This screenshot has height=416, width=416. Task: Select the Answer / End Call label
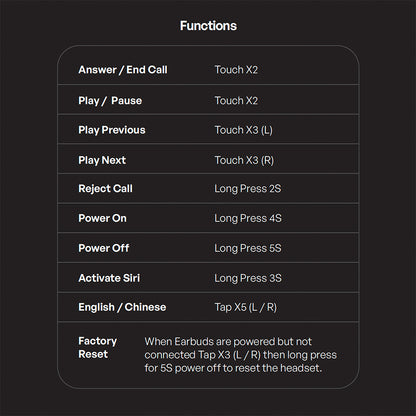[123, 70]
